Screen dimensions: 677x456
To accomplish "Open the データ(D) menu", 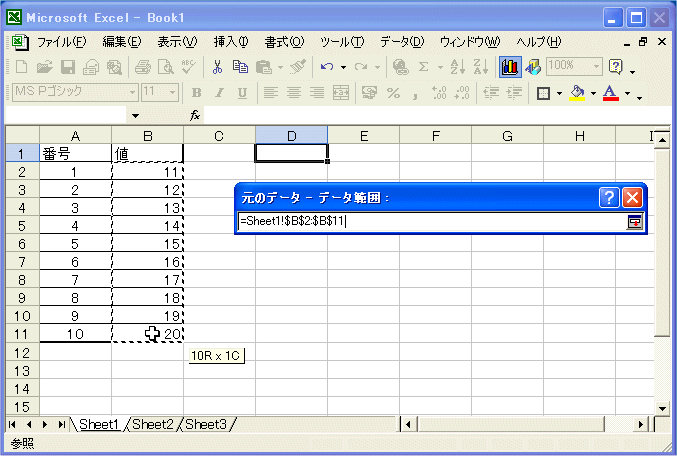I will 402,42.
